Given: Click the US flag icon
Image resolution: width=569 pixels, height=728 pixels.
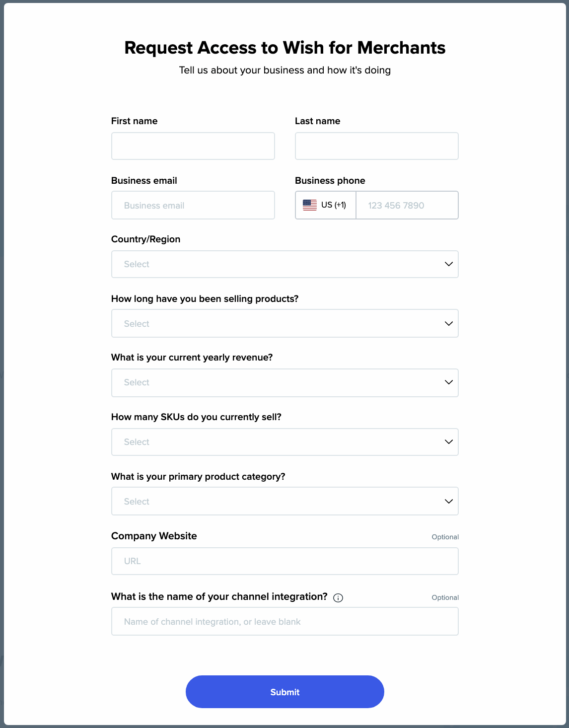Looking at the screenshot, I should point(310,205).
